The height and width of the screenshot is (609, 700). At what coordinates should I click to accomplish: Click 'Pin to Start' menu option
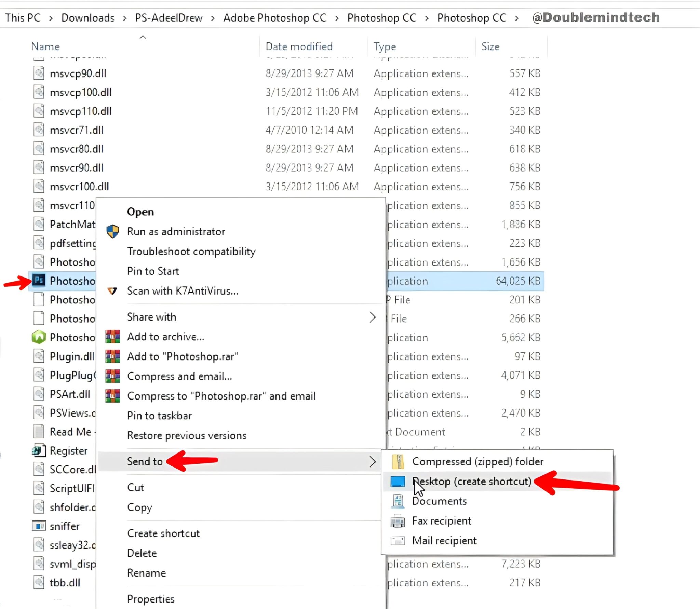coord(153,270)
